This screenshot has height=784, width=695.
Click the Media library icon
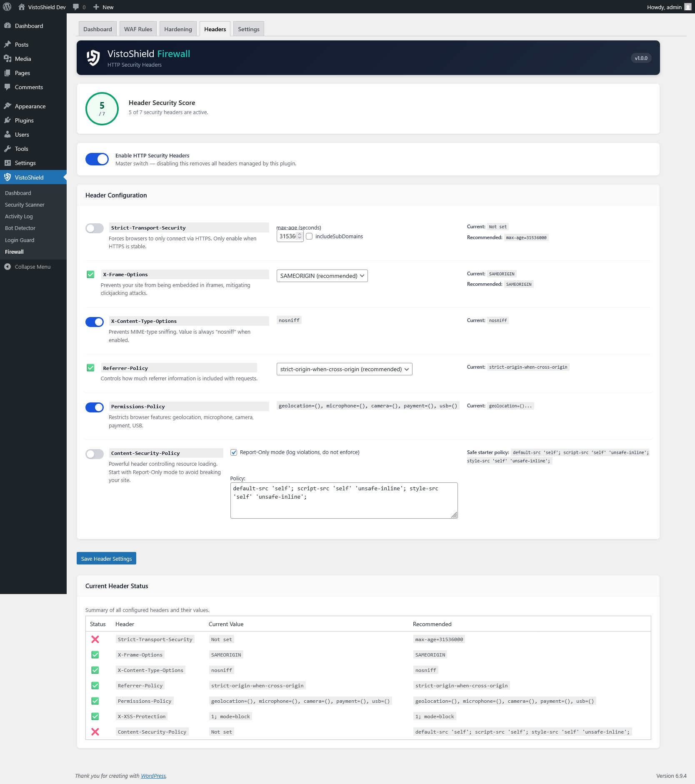point(8,58)
